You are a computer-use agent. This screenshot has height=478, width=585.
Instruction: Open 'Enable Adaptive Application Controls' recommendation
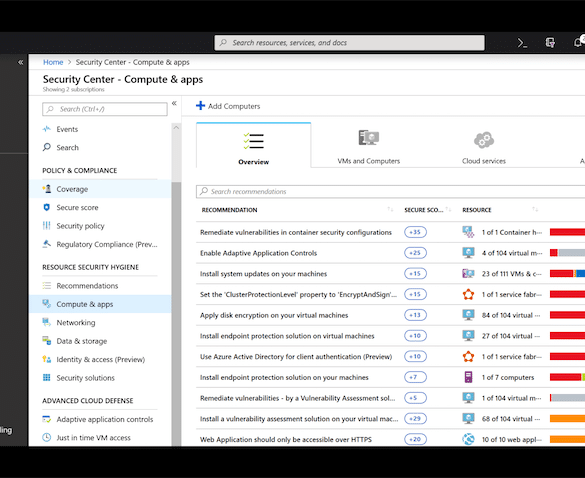(259, 253)
